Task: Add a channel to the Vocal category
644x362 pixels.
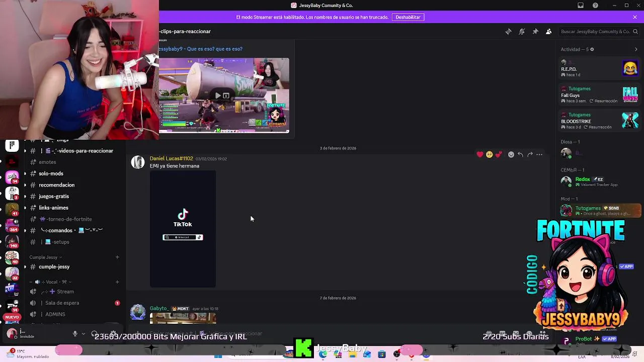Action: click(117, 282)
